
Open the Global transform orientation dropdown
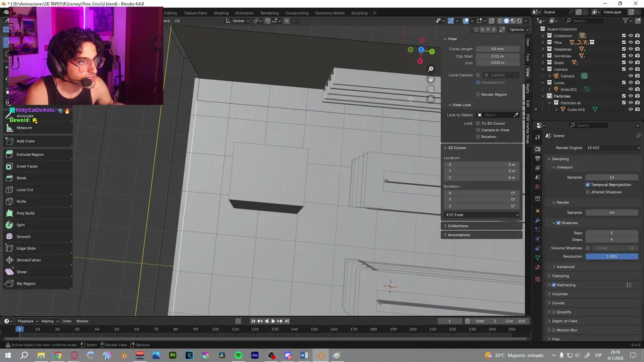(x=238, y=21)
